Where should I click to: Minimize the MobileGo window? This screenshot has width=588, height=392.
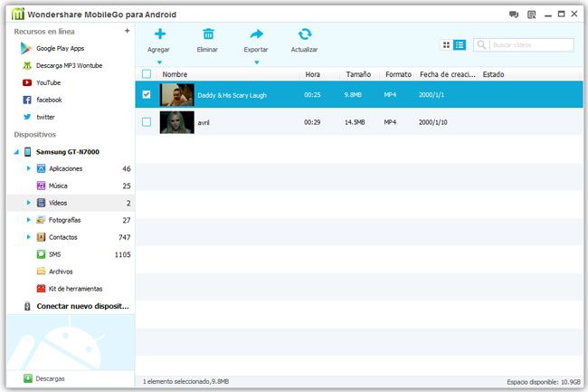click(x=548, y=14)
